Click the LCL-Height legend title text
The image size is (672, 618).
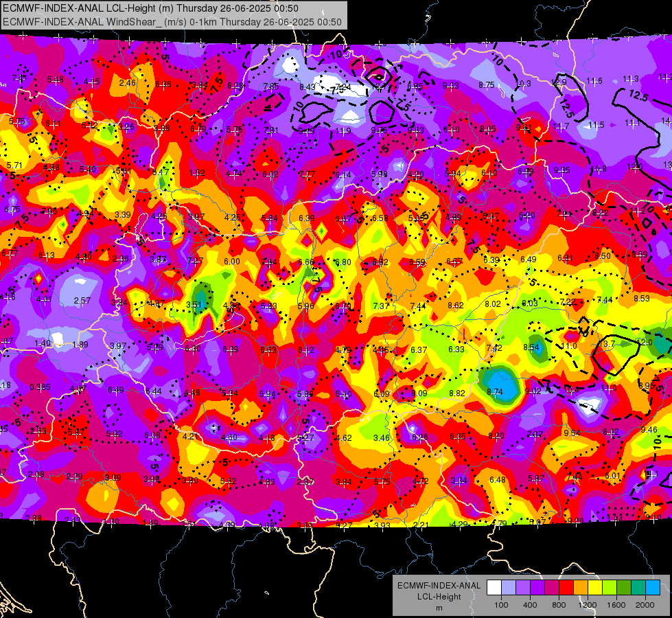tap(439, 597)
